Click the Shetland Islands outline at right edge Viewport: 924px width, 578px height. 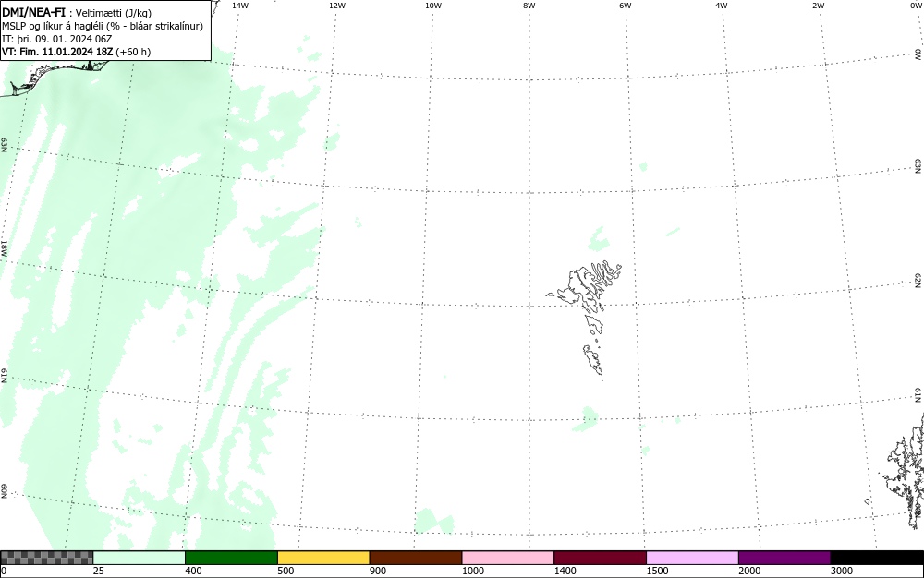pyautogui.click(x=905, y=471)
